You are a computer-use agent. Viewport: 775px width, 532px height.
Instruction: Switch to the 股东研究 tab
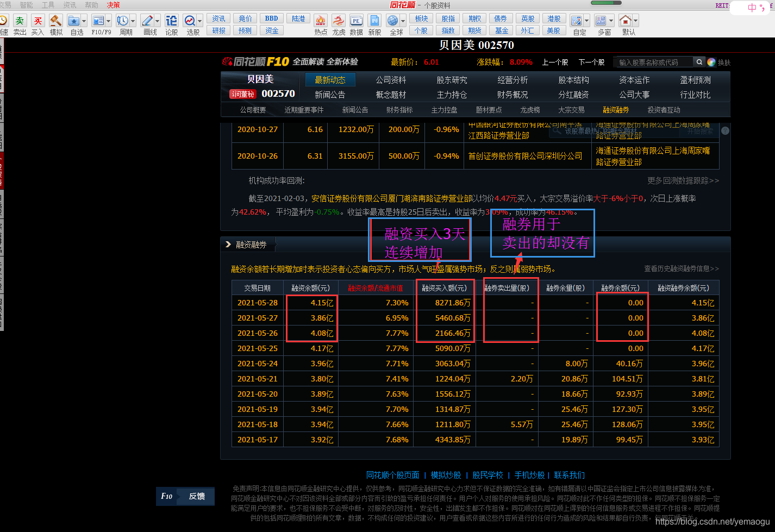pyautogui.click(x=452, y=80)
